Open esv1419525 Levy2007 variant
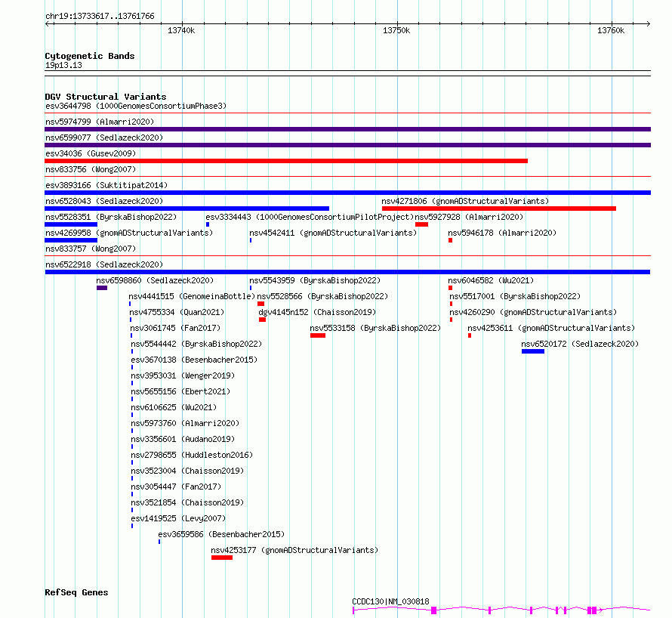This screenshot has height=618, width=672. [178, 518]
